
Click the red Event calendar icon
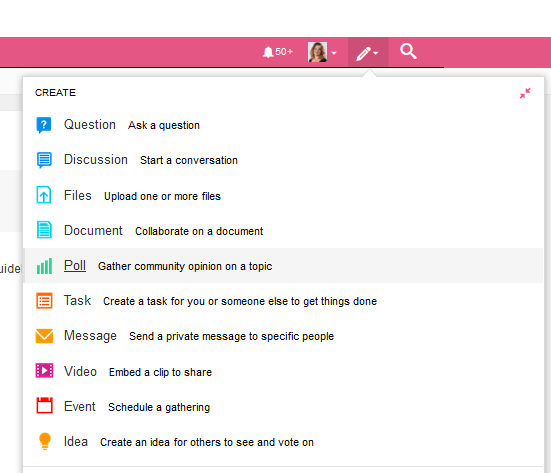point(45,406)
